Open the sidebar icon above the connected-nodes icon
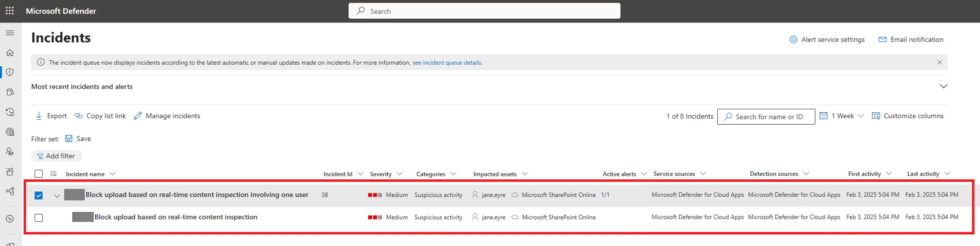 pyautogui.click(x=10, y=171)
